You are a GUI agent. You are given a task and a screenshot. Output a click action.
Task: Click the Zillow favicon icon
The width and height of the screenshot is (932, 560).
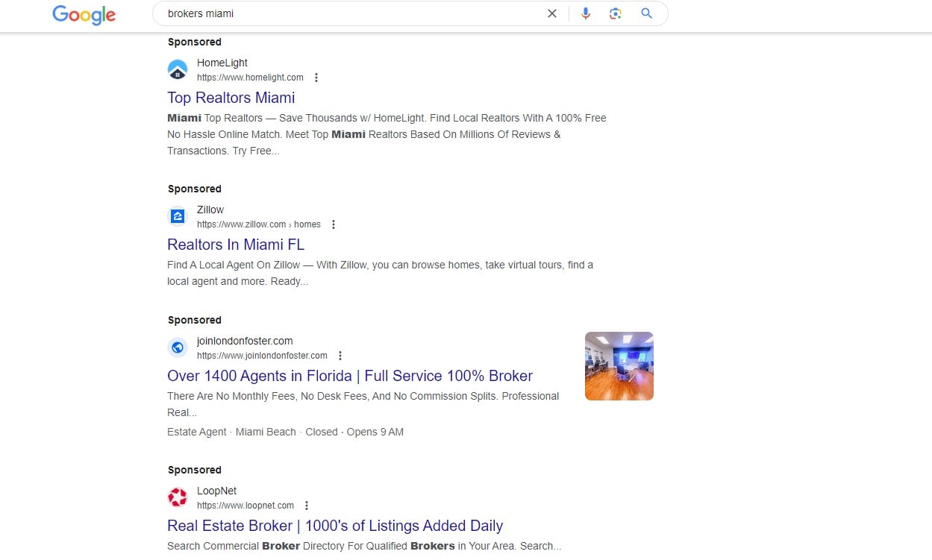178,217
